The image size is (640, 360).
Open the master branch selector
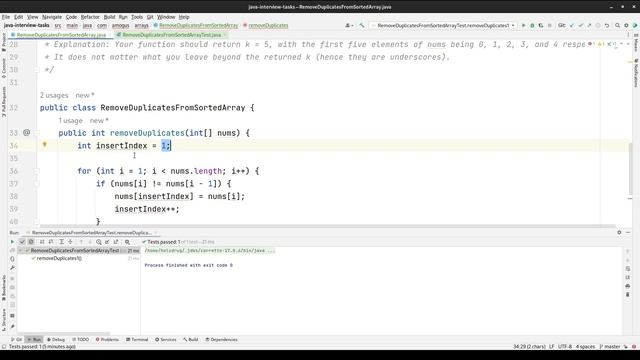611,347
